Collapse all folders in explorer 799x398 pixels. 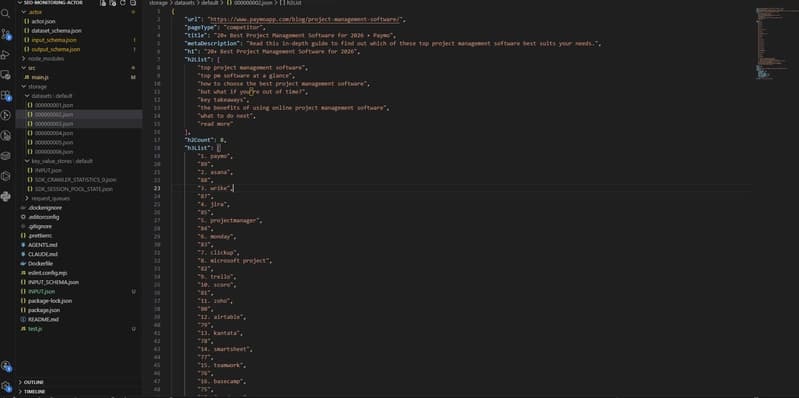[132, 3]
